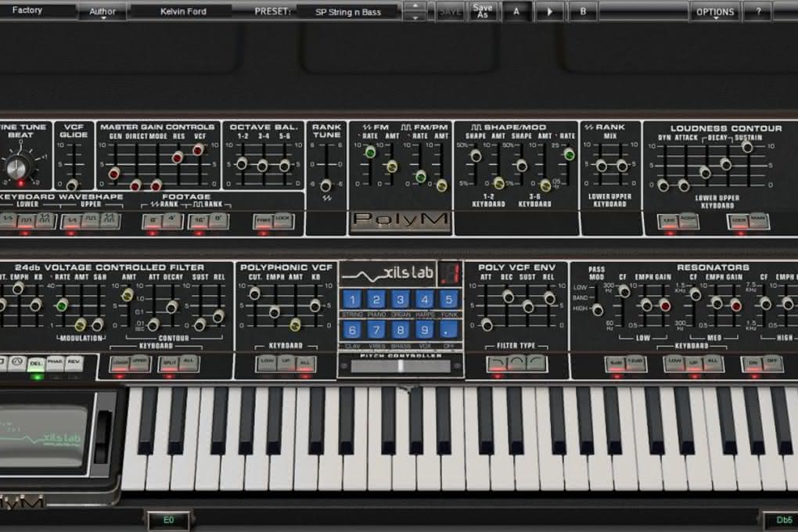Choose preset 4 Harps button
The height and width of the screenshot is (532, 798).
click(425, 300)
